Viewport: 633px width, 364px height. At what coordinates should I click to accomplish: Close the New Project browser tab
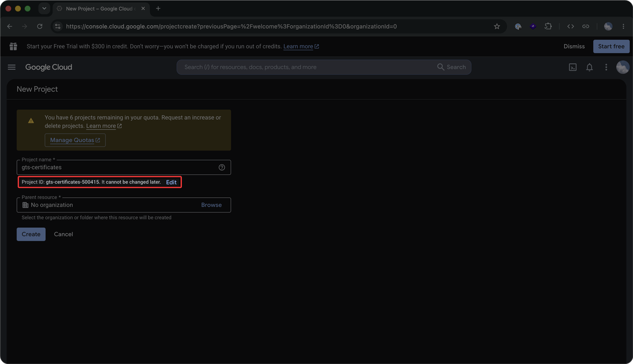tap(143, 8)
